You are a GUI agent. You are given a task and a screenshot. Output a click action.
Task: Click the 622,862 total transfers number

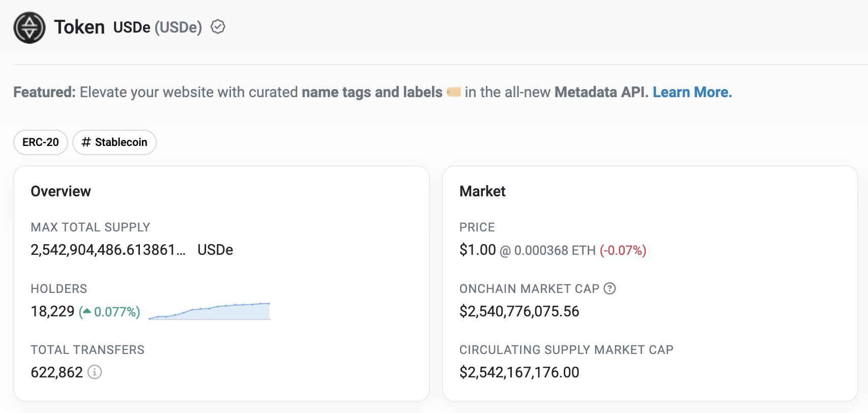[x=56, y=372]
